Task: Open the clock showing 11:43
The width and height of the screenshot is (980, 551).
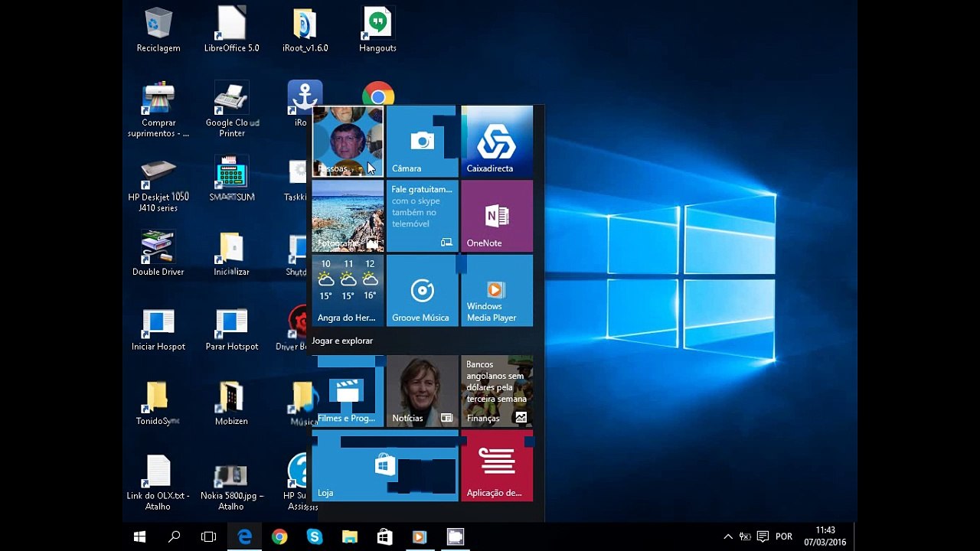Action: pyautogui.click(x=825, y=536)
